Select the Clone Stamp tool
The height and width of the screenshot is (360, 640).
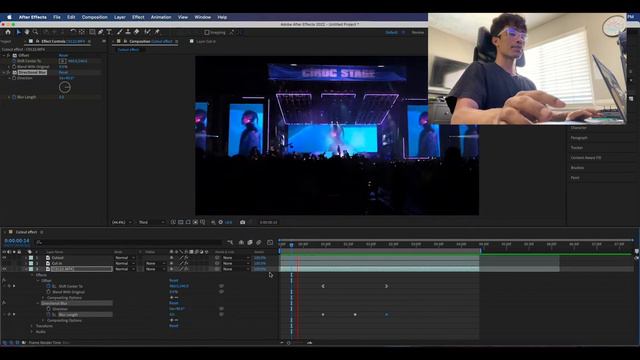click(x=128, y=32)
